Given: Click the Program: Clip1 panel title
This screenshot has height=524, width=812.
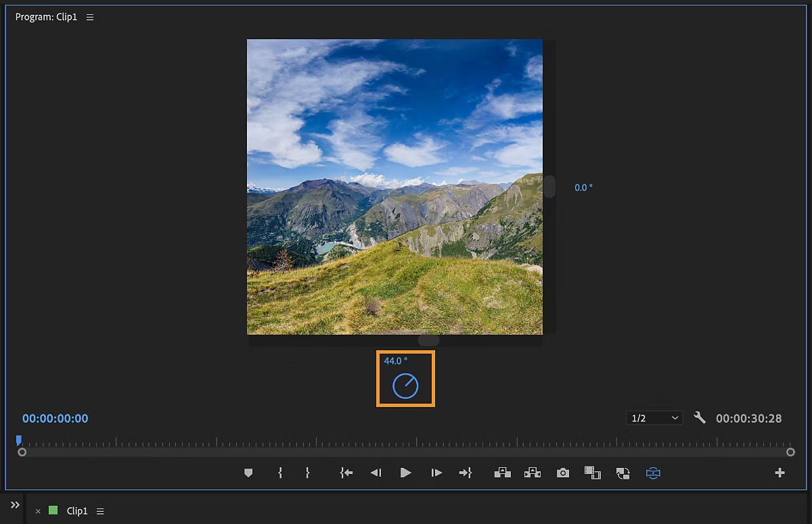Looking at the screenshot, I should (45, 17).
